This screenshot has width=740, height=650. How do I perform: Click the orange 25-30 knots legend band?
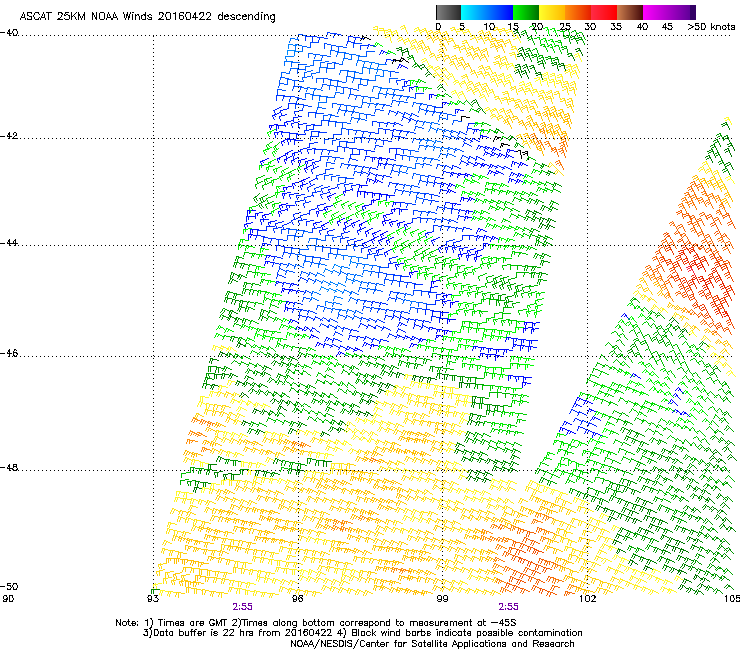click(x=578, y=12)
